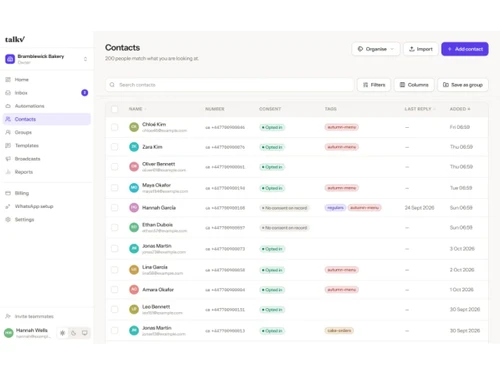Click the Import button

[421, 49]
